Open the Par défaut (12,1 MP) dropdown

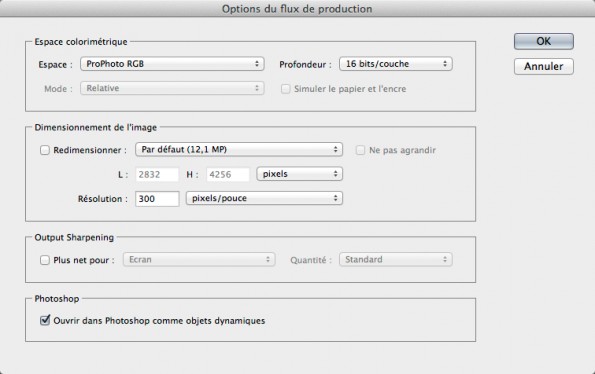point(239,149)
